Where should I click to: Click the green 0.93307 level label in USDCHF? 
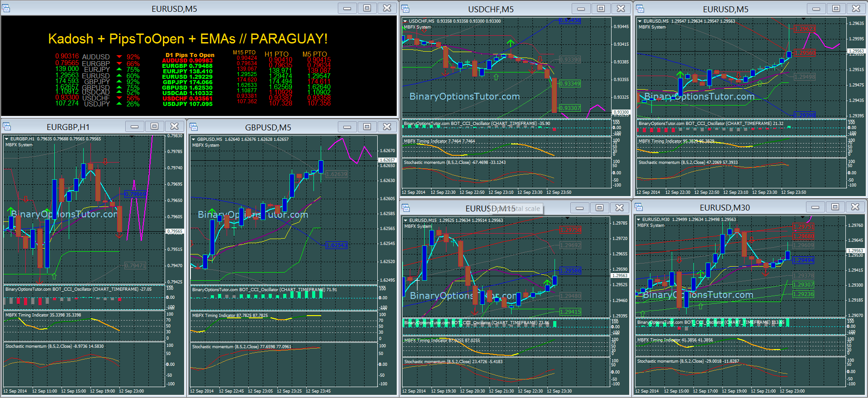coord(569,108)
